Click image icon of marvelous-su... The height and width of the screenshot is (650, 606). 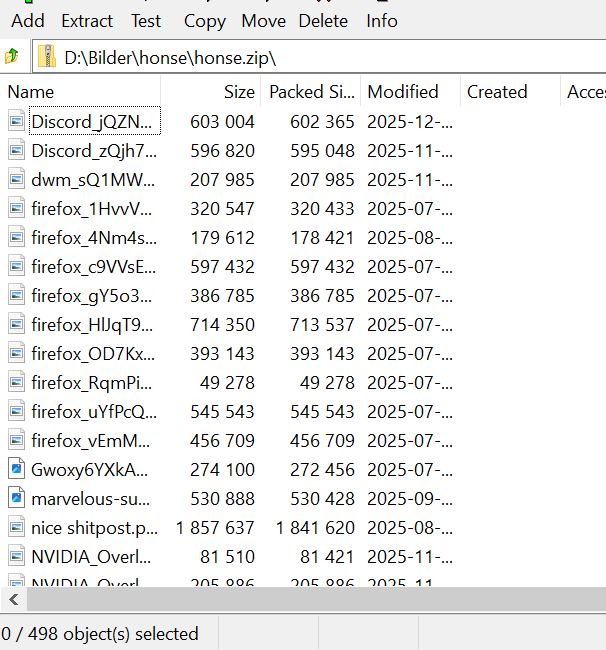tap(17, 498)
